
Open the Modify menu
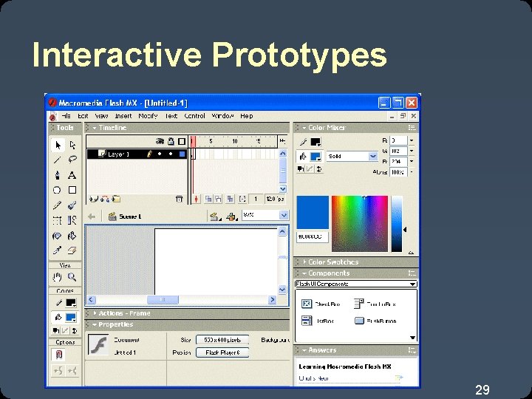148,116
